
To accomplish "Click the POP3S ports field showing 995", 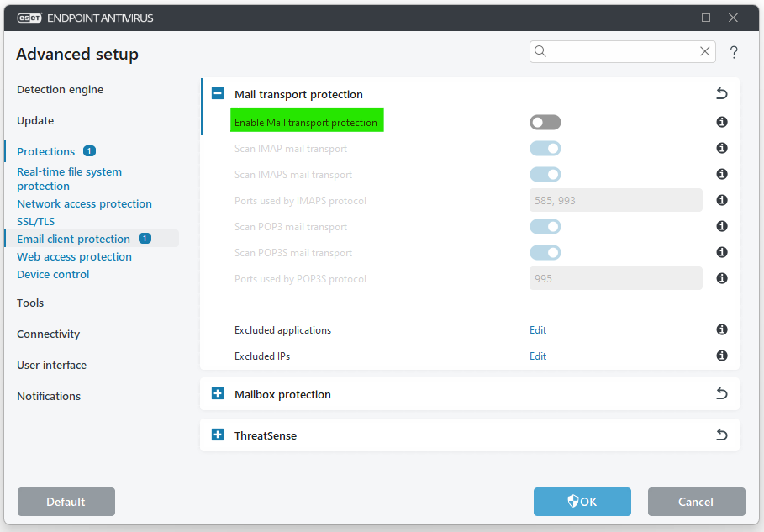I will (x=616, y=279).
